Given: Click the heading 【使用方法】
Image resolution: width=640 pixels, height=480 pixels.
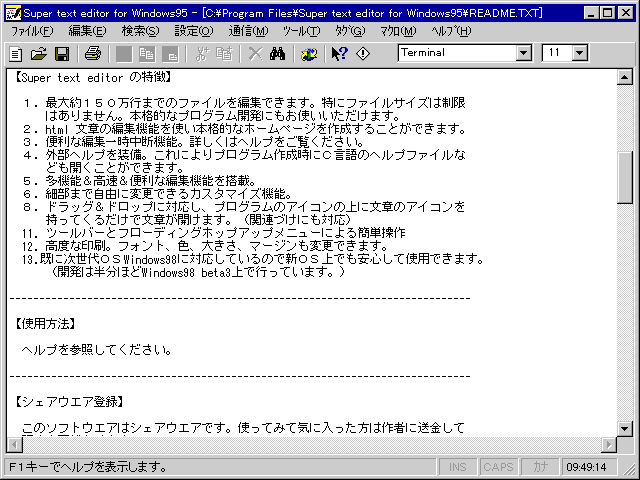Looking at the screenshot, I should pyautogui.click(x=45, y=324).
